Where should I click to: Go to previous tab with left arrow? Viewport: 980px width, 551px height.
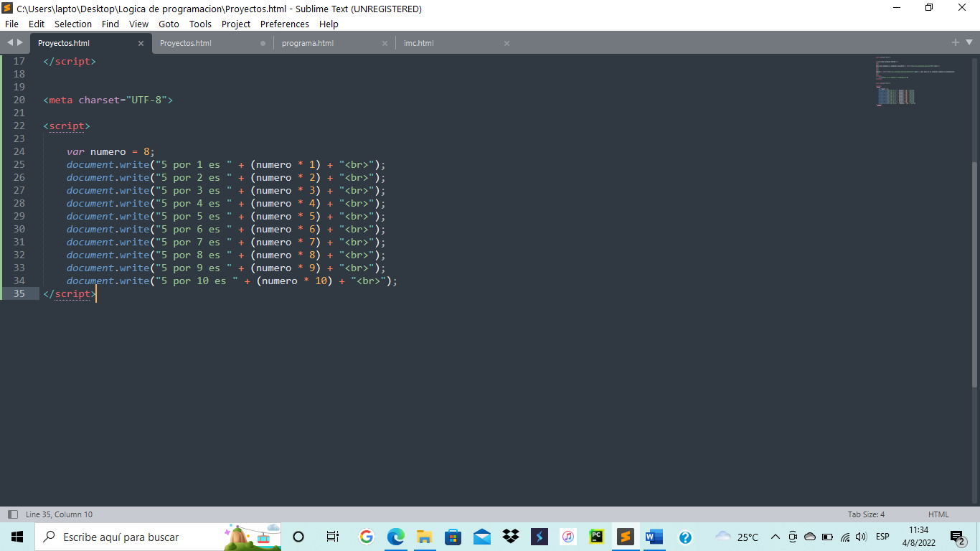9,43
